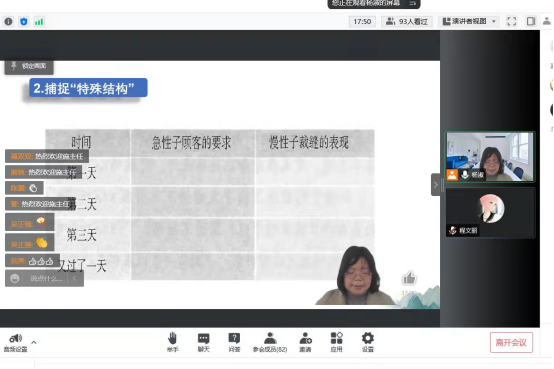Screen dimensions: 554x369
Task: Open the chat panel
Action: pos(204,342)
